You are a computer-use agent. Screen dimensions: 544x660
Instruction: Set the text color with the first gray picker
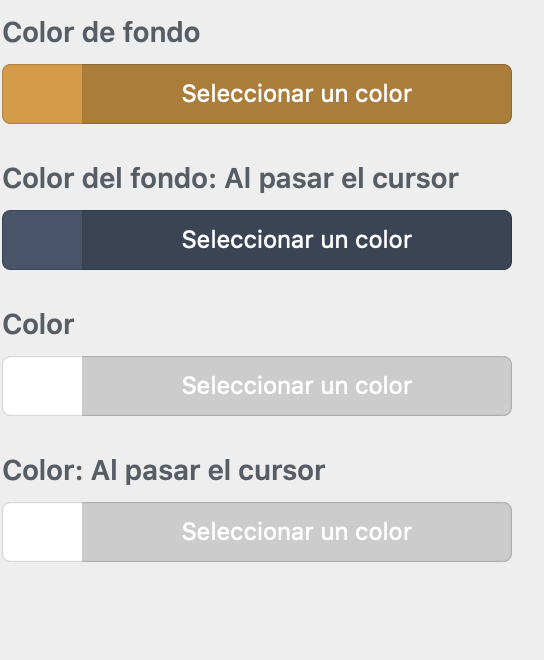point(257,386)
